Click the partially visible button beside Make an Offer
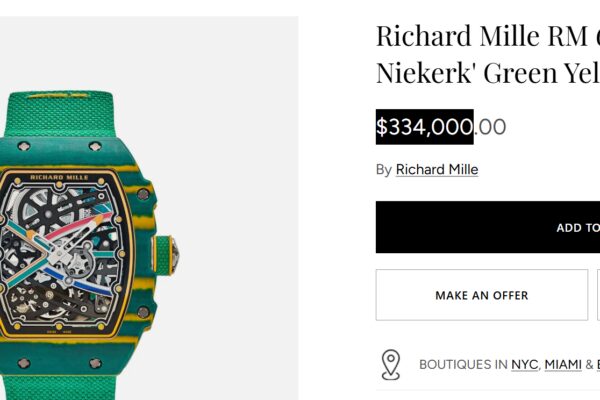Viewport: 600px width, 400px height. [x=597, y=295]
